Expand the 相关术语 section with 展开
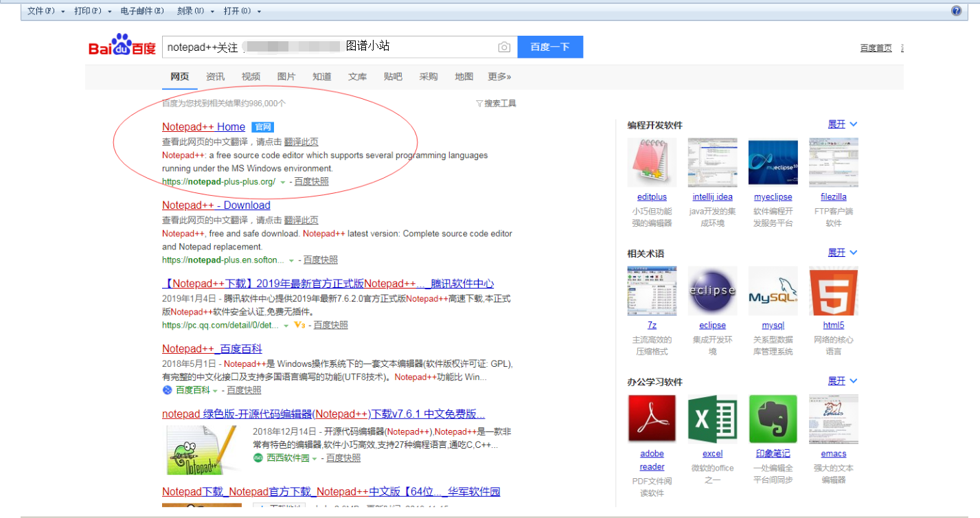 (x=843, y=253)
